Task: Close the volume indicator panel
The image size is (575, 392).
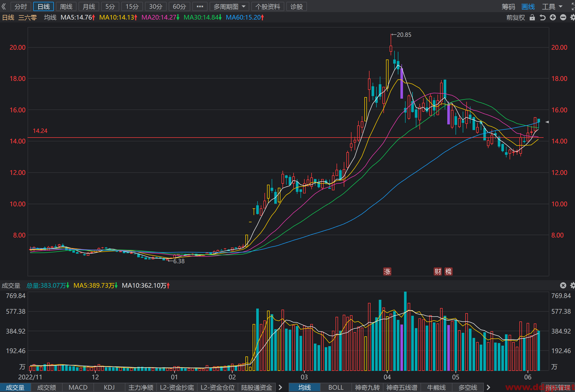Action: (563, 285)
